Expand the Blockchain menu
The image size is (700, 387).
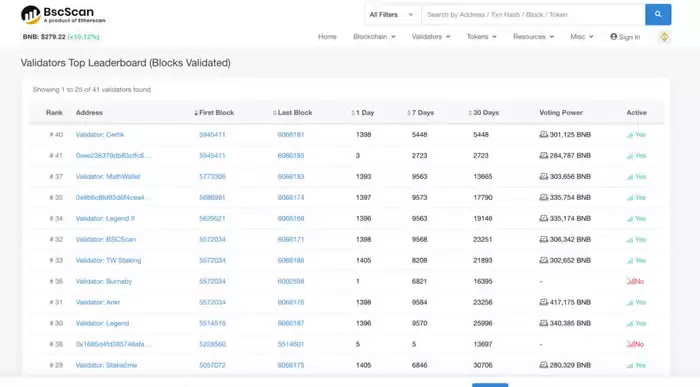click(374, 37)
